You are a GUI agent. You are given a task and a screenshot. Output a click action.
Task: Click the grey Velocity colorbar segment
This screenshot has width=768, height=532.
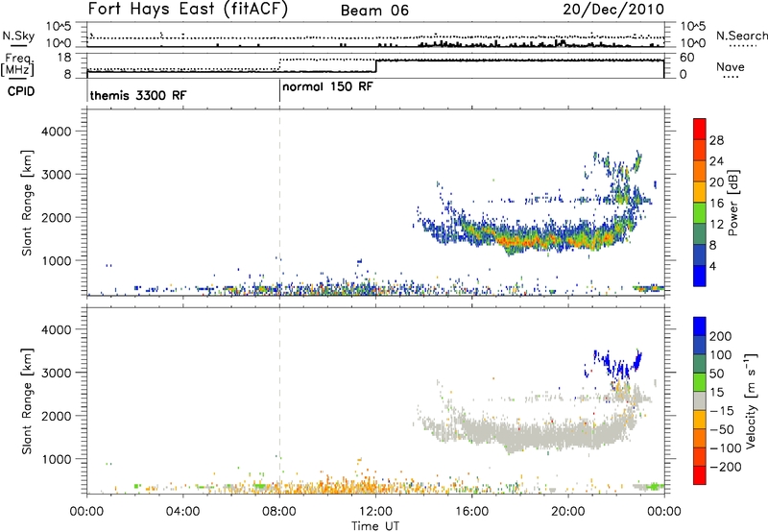(700, 400)
